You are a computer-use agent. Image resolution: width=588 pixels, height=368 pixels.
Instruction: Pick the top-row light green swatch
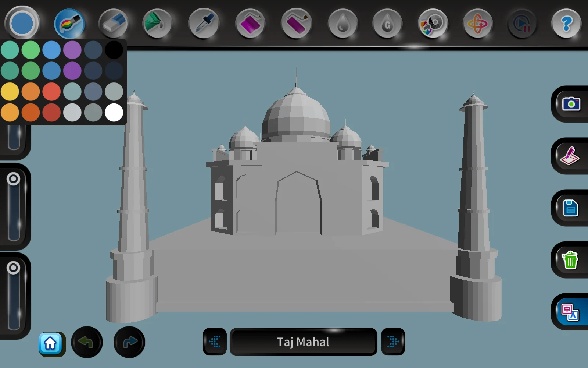[31, 50]
